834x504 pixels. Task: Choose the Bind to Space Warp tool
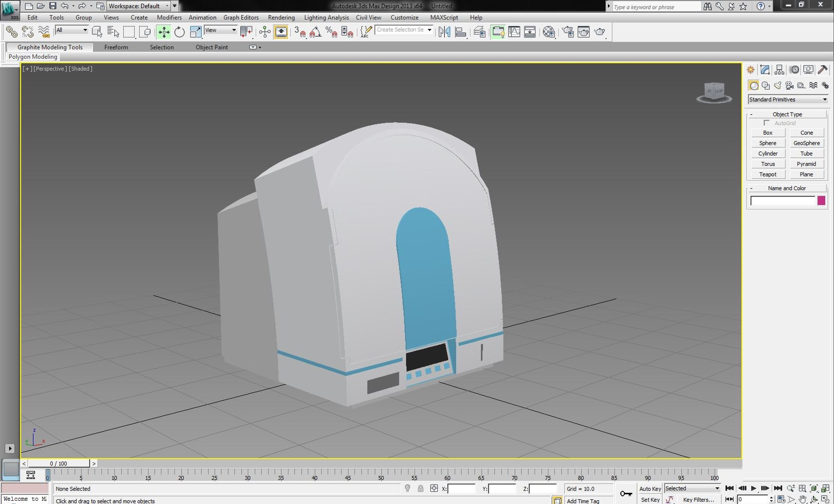coord(43,32)
